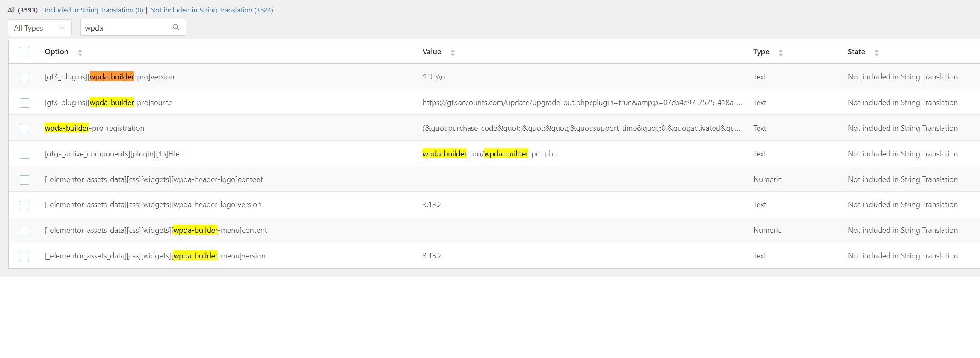Click option wpda-builder-pro_registration
The width and height of the screenshot is (980, 358).
[x=95, y=128]
